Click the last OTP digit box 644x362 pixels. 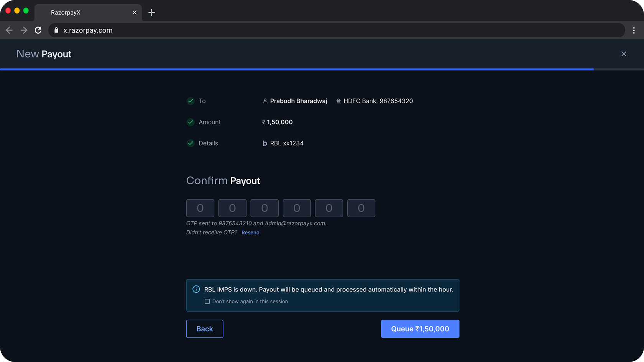point(361,208)
